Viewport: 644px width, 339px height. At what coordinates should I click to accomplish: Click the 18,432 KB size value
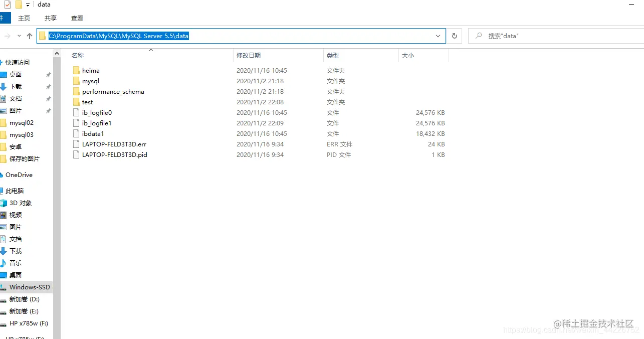(x=430, y=133)
